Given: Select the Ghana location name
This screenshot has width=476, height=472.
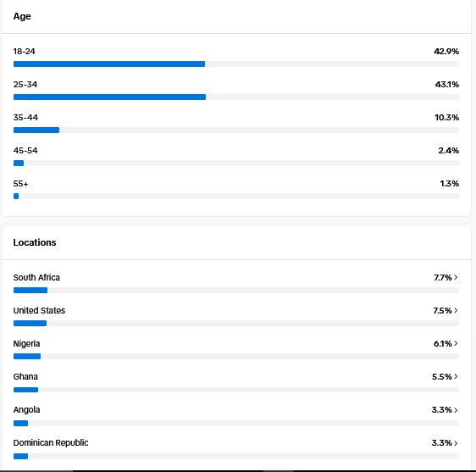Looking at the screenshot, I should point(25,376).
